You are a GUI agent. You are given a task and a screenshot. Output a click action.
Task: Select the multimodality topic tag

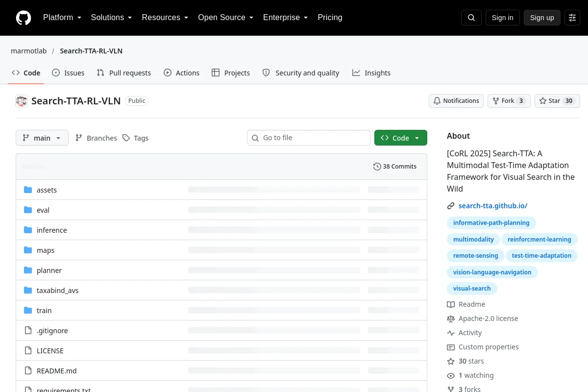pos(474,240)
